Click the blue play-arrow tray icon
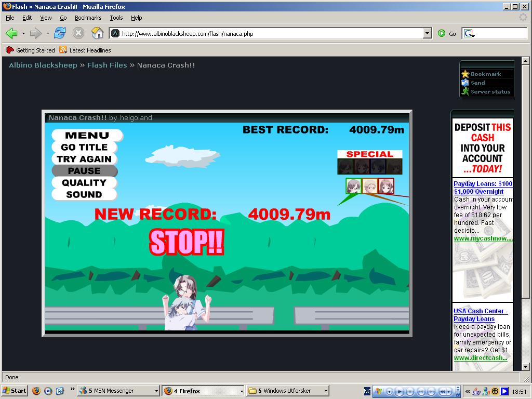 504,391
